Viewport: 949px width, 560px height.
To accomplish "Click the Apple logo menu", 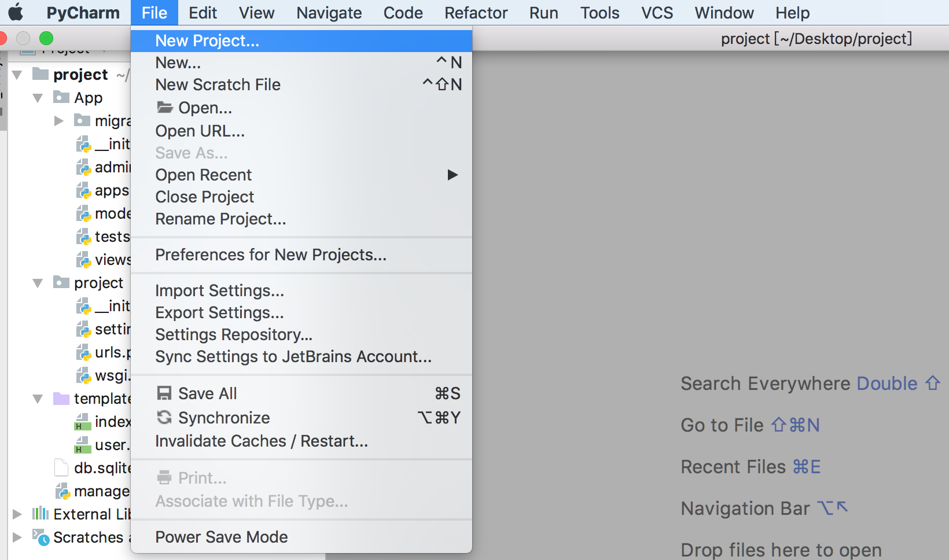I will point(16,12).
